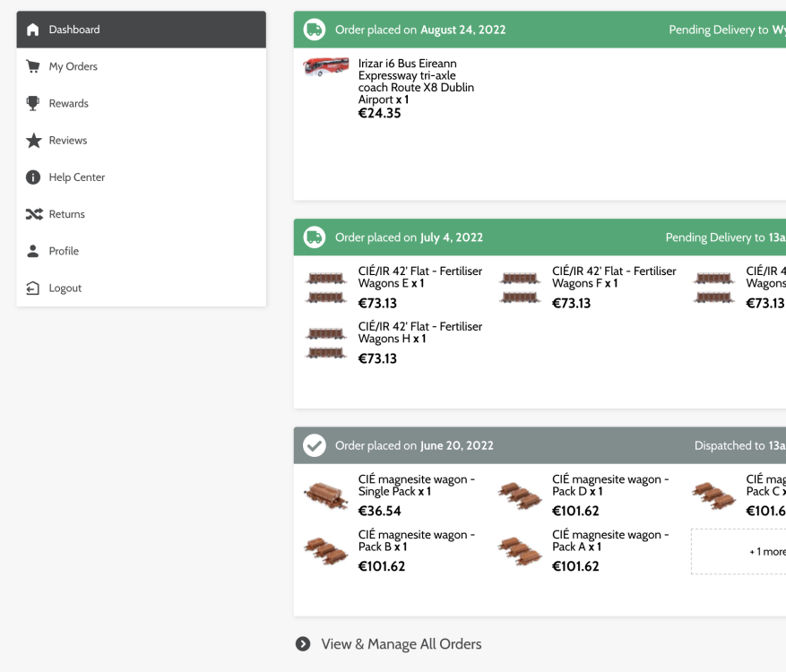Screen dimensions: 786x672
Task: Click the Fertiliser Wagons H thumbnail
Action: 325,343
